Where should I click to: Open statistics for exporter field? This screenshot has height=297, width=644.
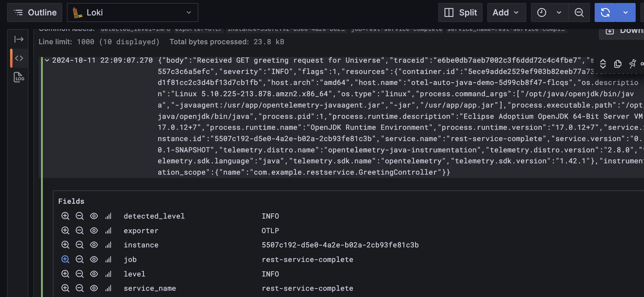pyautogui.click(x=108, y=230)
